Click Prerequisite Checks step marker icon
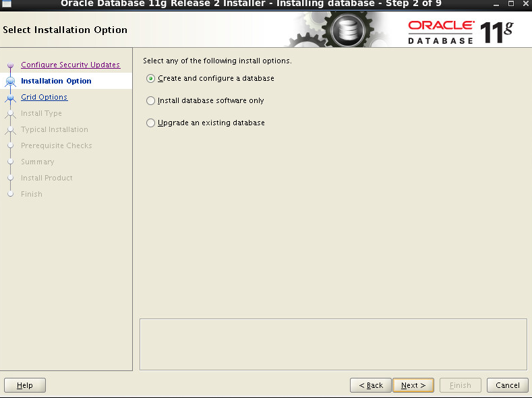The height and width of the screenshot is (398, 532). 11,145
